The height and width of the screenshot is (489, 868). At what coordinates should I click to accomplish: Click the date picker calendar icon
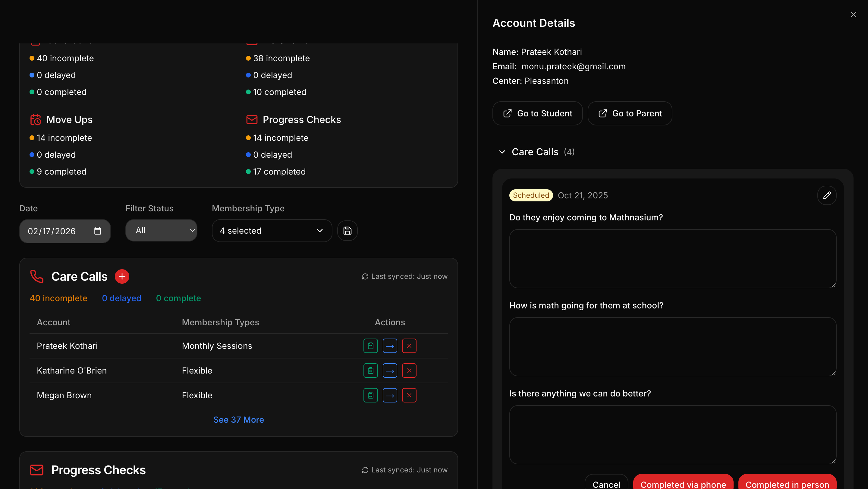click(x=98, y=231)
